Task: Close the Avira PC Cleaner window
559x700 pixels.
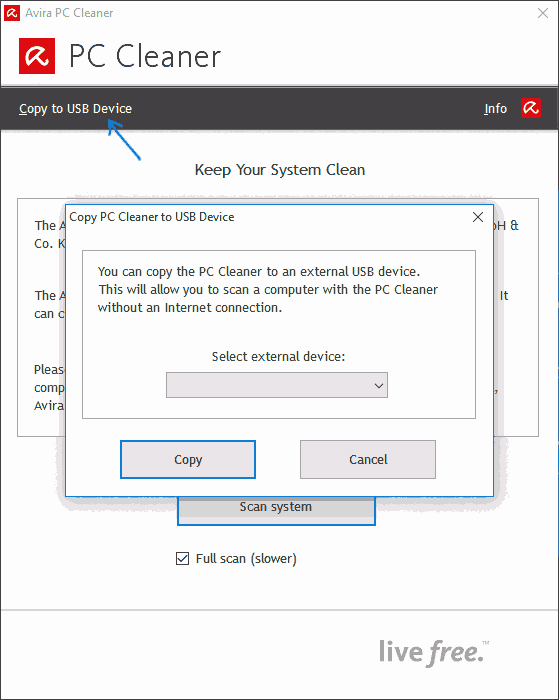Action: [x=543, y=13]
